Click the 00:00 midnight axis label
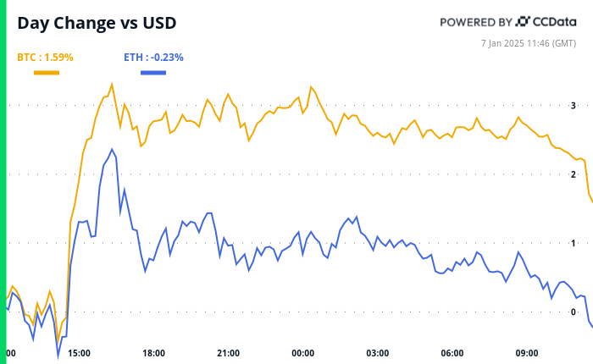 pyautogui.click(x=302, y=353)
